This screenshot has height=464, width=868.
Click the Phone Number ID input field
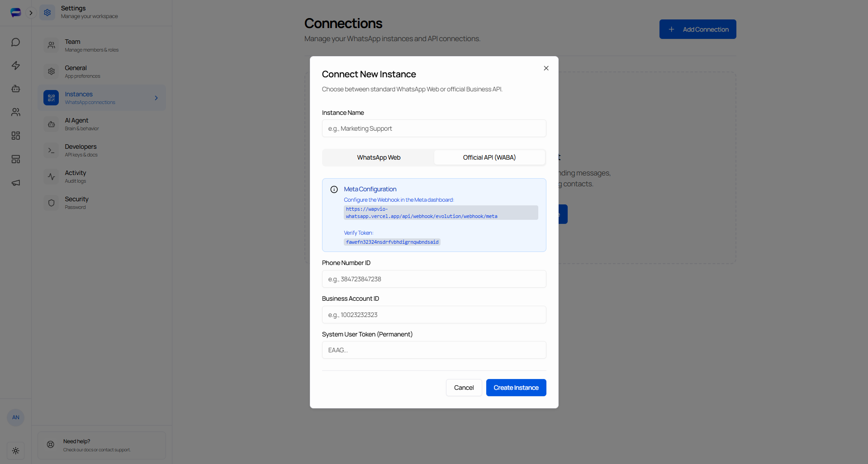[x=433, y=279]
